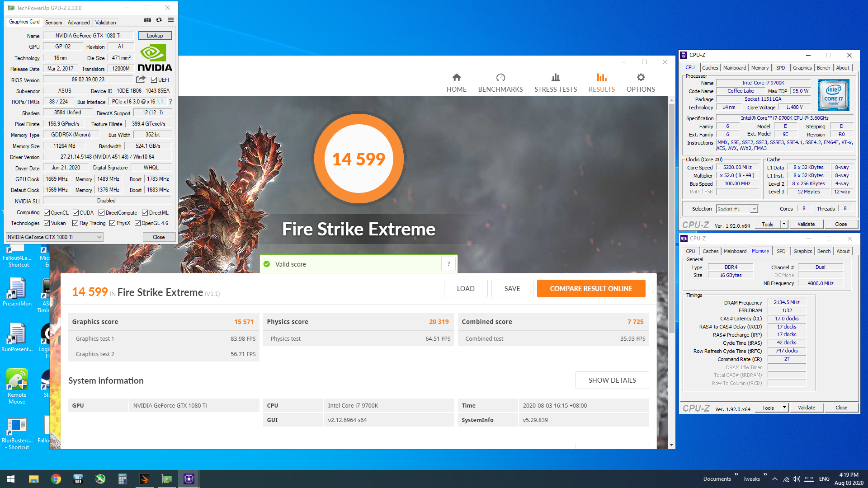Image resolution: width=868 pixels, height=488 pixels.
Task: Open RunPresent desktop shortcut
Action: pos(17,338)
